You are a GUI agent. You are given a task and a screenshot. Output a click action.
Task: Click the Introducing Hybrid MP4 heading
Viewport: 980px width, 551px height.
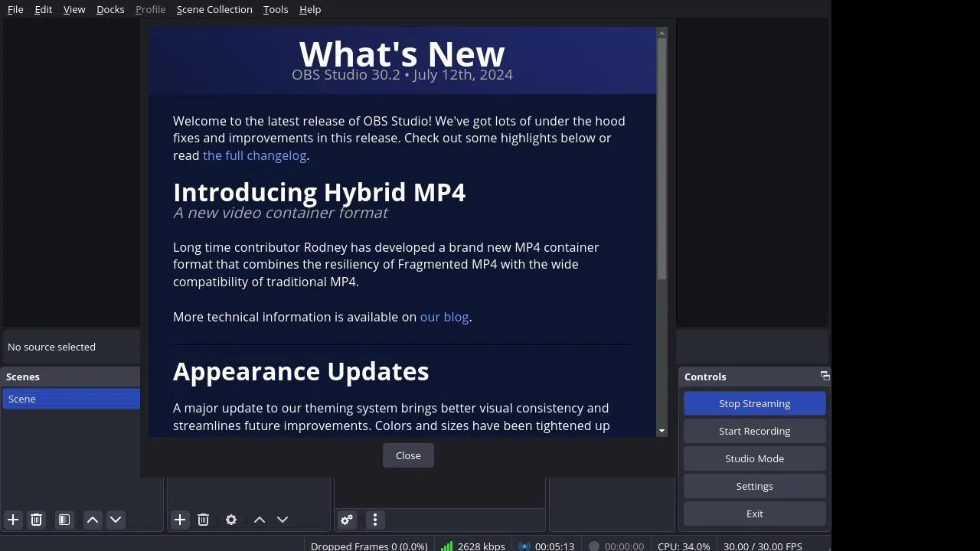click(x=319, y=191)
